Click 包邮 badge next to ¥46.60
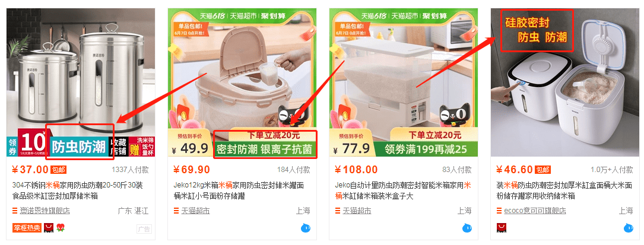The image size is (644, 245). coord(543,170)
